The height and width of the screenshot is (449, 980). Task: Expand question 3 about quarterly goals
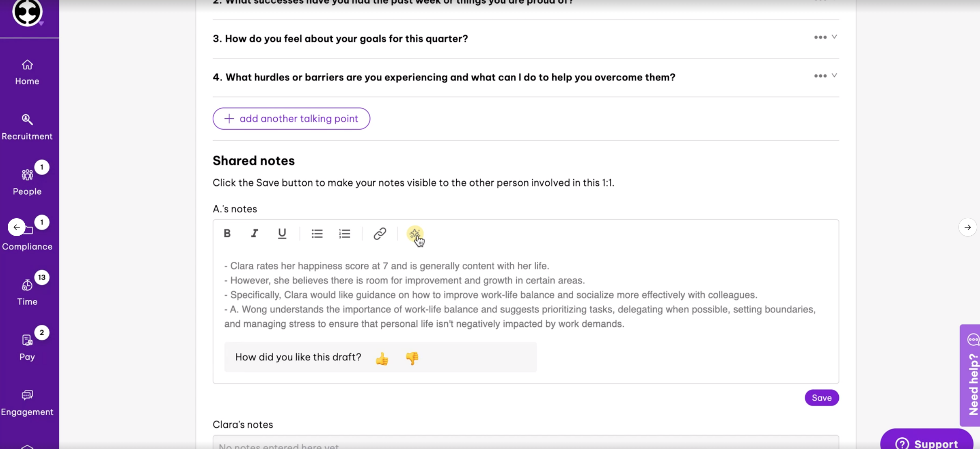coord(834,37)
